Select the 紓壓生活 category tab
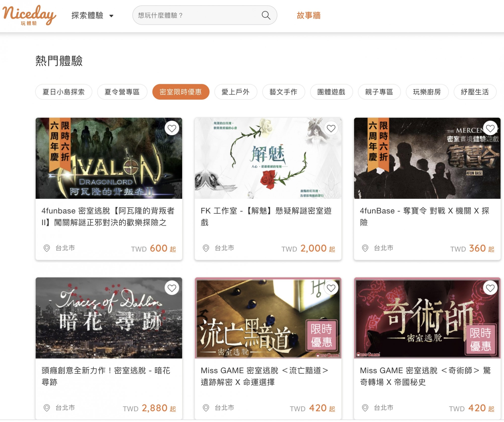This screenshot has width=504, height=422. (x=475, y=92)
